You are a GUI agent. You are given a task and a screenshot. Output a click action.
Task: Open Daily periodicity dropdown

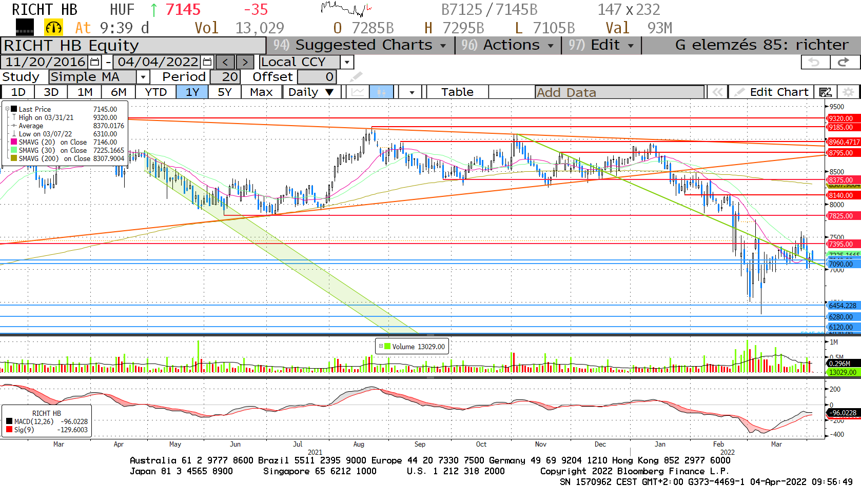(x=311, y=92)
